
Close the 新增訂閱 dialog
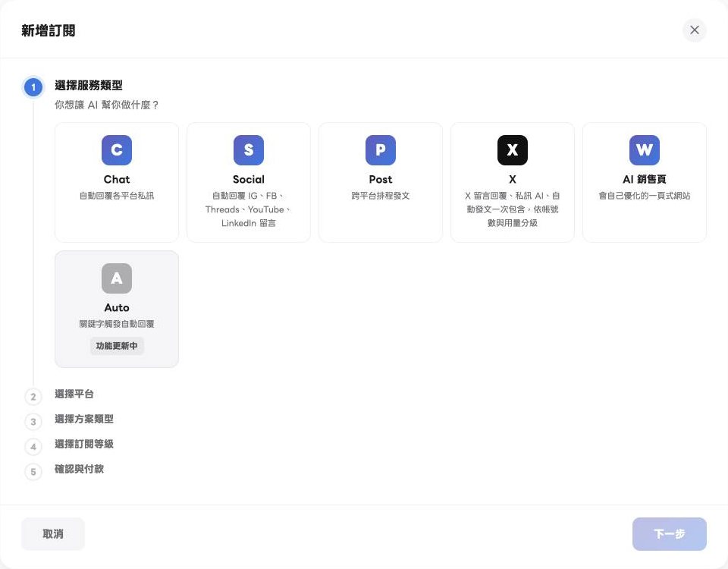click(x=694, y=30)
